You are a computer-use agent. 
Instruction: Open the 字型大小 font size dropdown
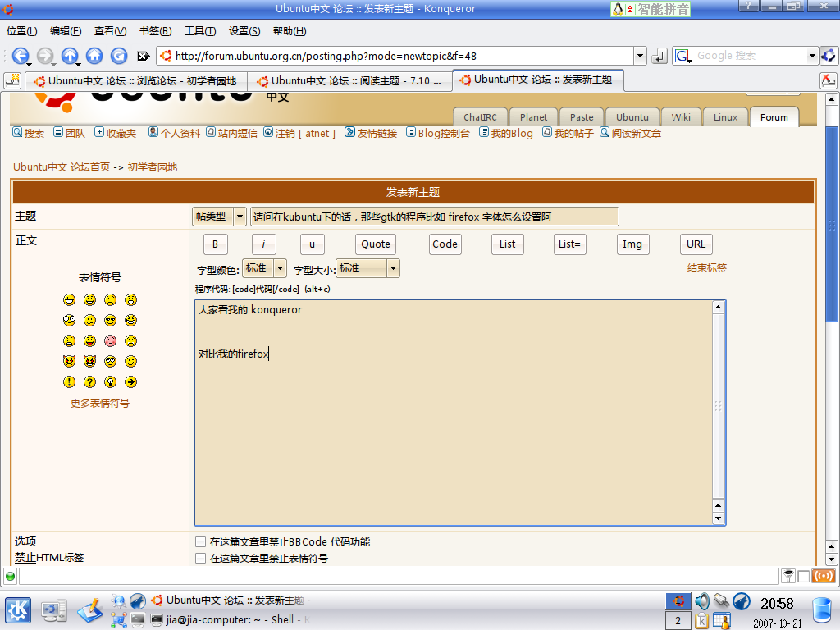[x=367, y=268]
